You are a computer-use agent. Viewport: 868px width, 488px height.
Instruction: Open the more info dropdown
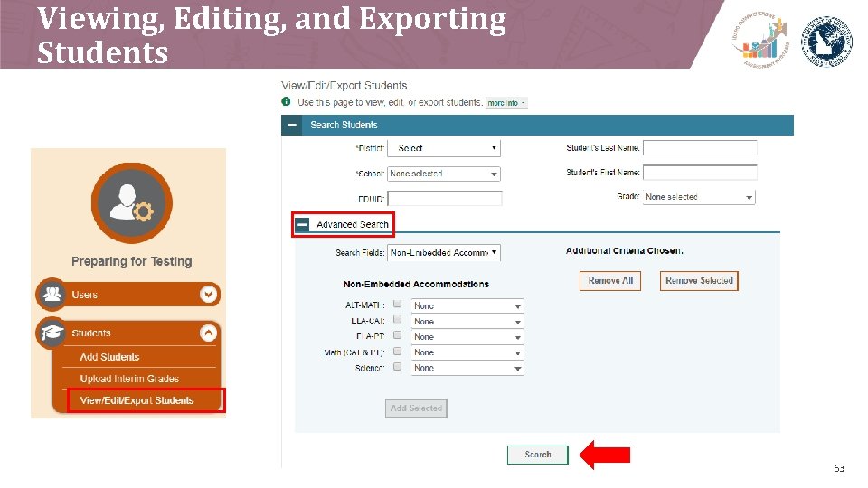coord(506,103)
